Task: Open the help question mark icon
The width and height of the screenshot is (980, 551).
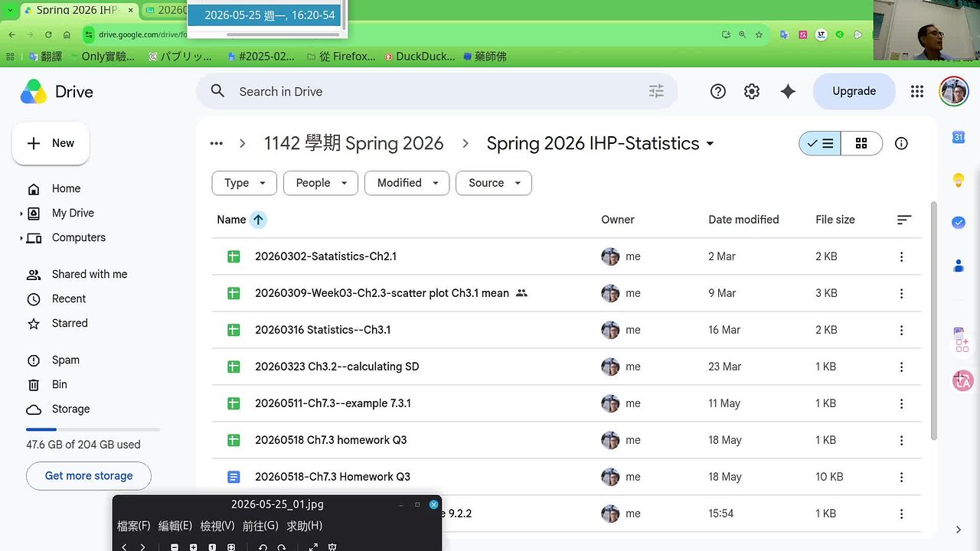Action: [x=718, y=91]
